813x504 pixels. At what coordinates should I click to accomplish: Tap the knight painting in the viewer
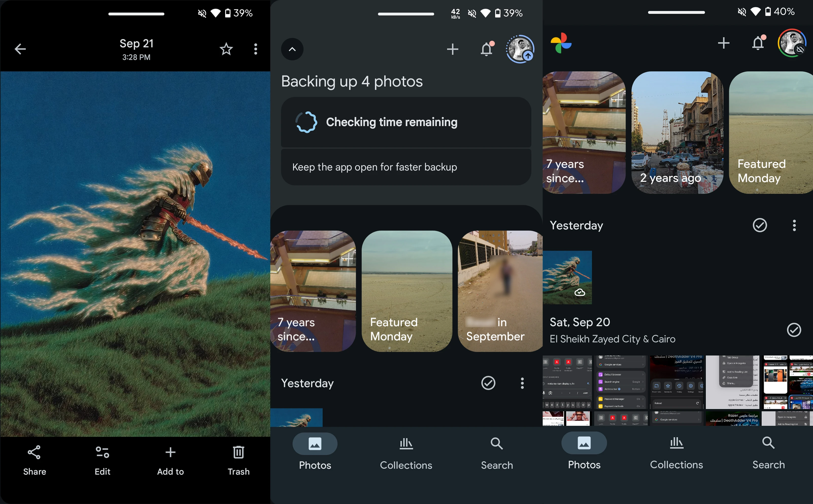click(x=135, y=254)
